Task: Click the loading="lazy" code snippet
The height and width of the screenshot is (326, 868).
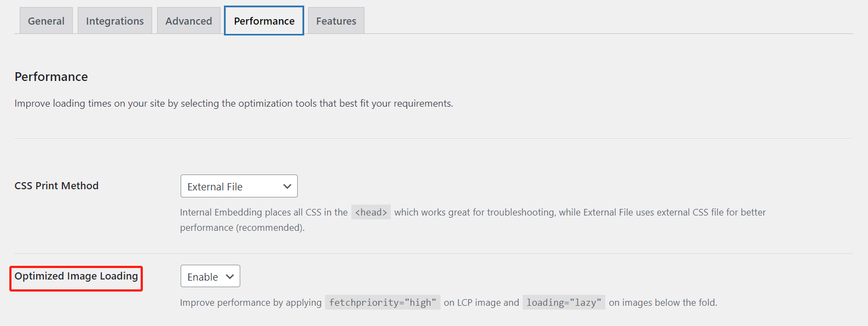Action: coord(564,302)
